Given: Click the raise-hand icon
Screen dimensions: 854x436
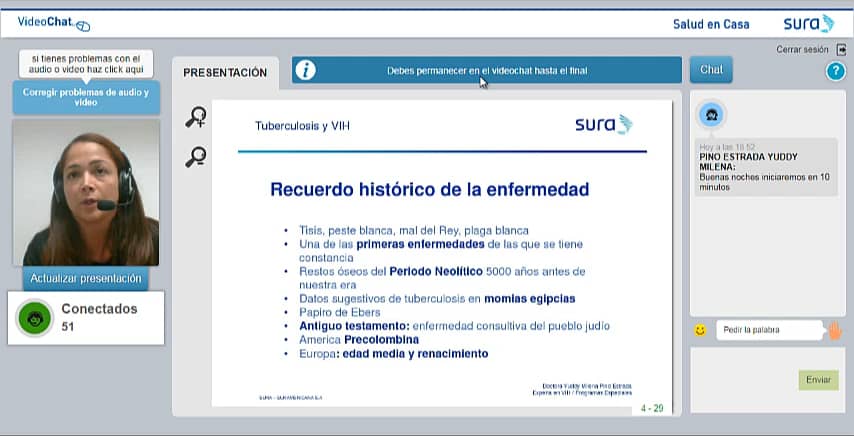Looking at the screenshot, I should (x=835, y=330).
